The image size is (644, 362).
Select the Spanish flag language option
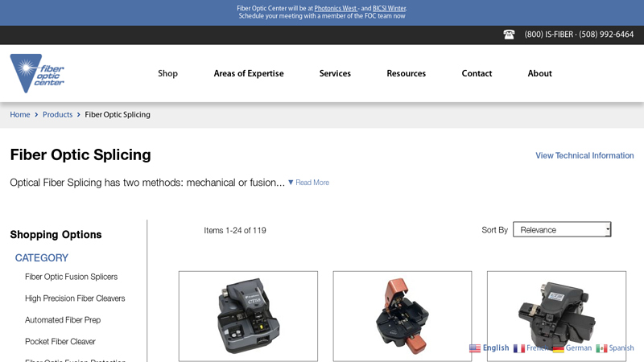point(601,348)
